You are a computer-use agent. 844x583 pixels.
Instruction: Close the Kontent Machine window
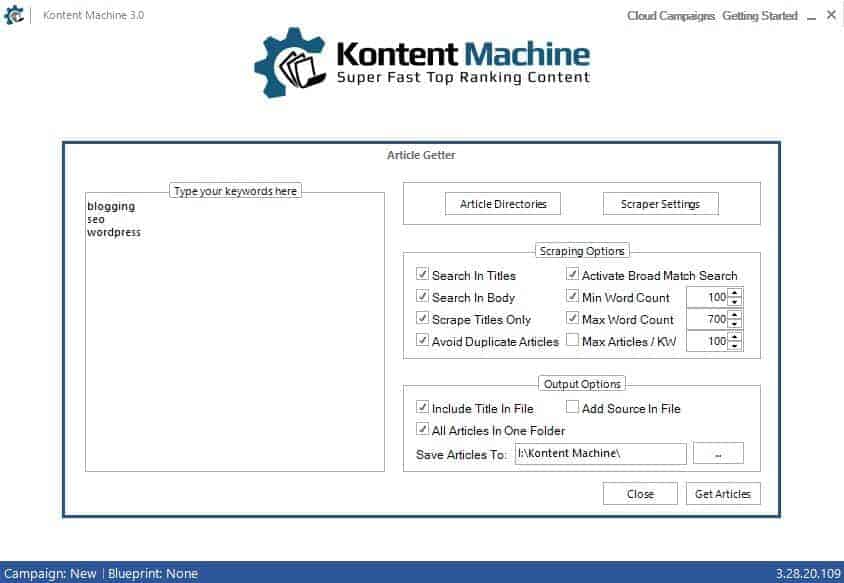pos(831,15)
